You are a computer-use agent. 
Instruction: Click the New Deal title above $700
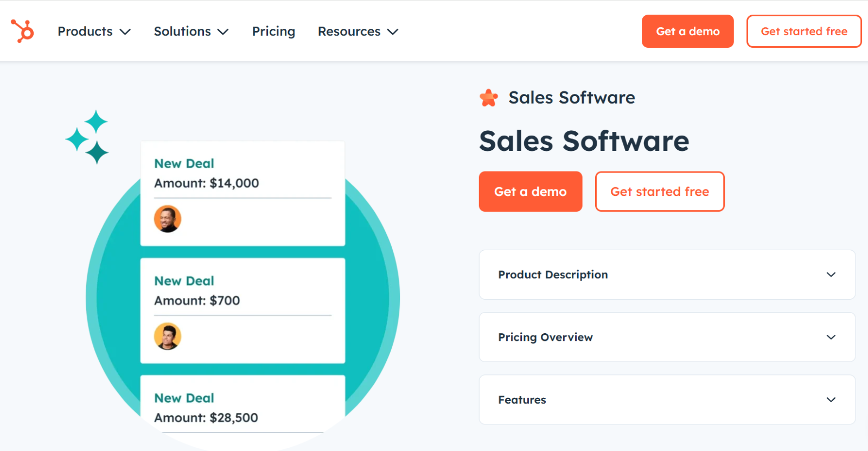coord(184,281)
